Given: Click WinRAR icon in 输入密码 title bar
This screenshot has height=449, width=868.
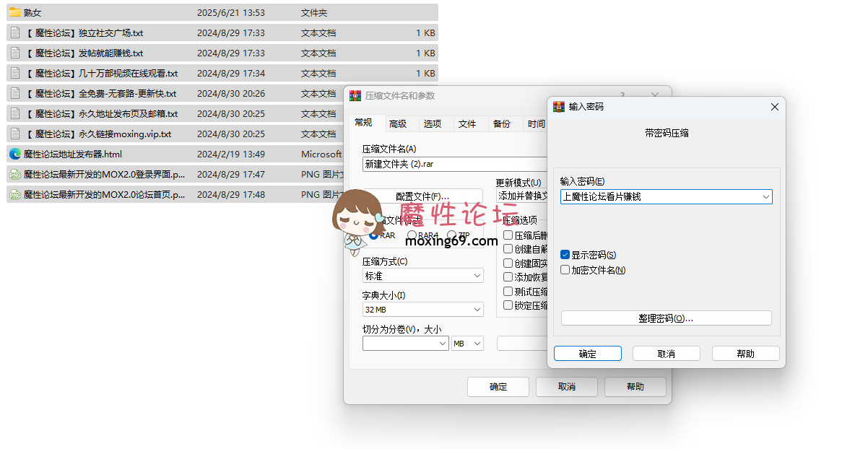Looking at the screenshot, I should pos(558,106).
